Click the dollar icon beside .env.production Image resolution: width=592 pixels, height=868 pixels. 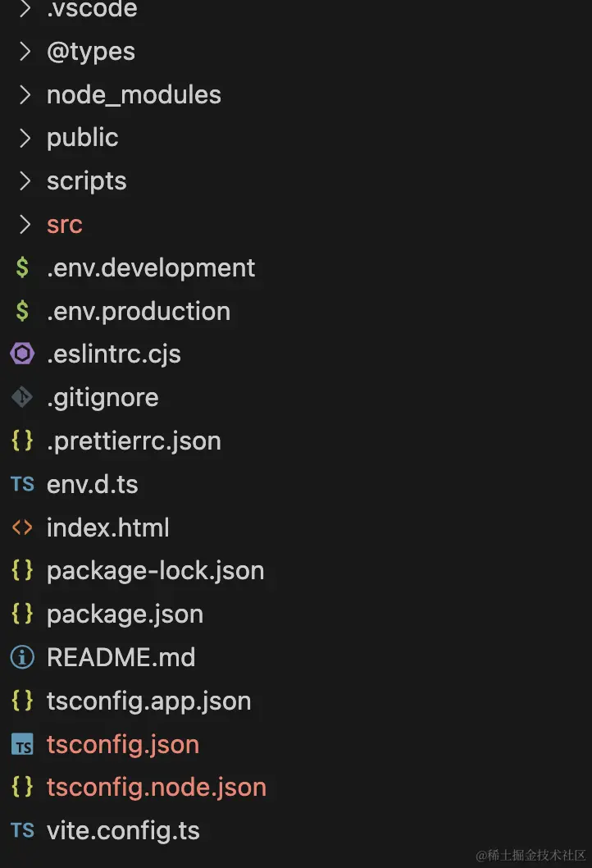point(22,311)
